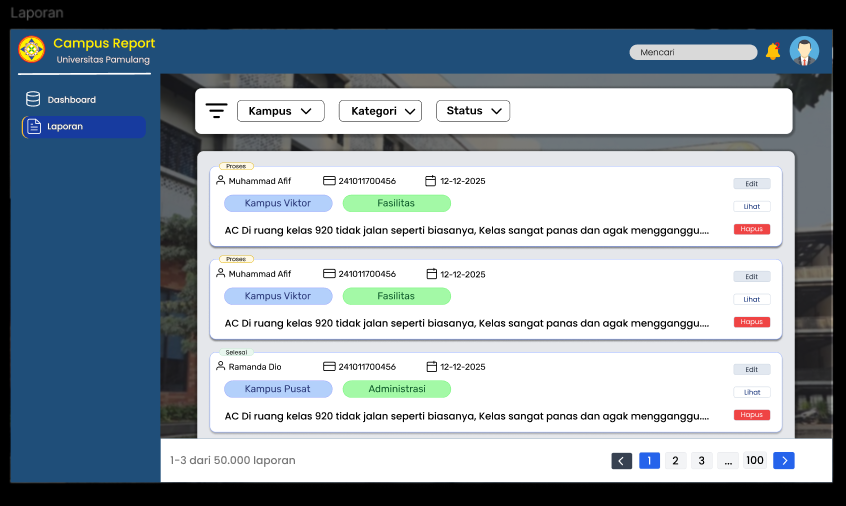This screenshot has width=846, height=506.
Task: Click the Dashboard database icon
Action: pyautogui.click(x=33, y=99)
